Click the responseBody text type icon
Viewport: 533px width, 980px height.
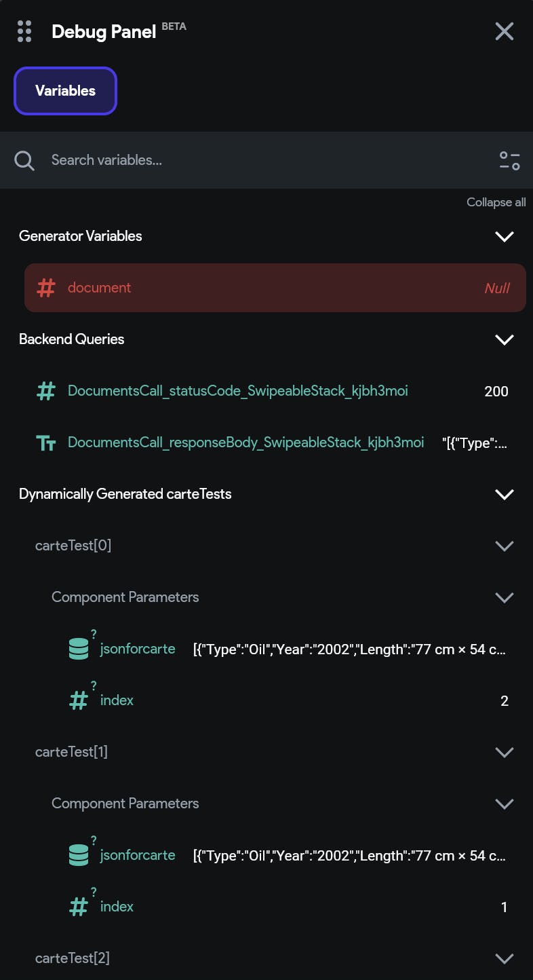[46, 443]
